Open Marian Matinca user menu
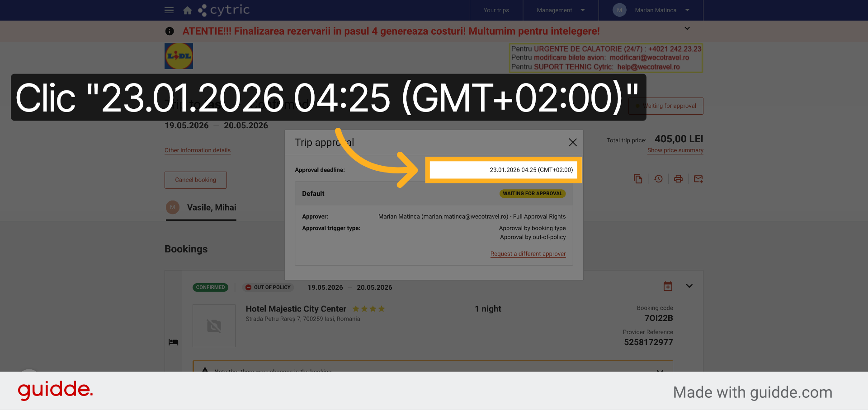This screenshot has width=868, height=410. point(661,10)
